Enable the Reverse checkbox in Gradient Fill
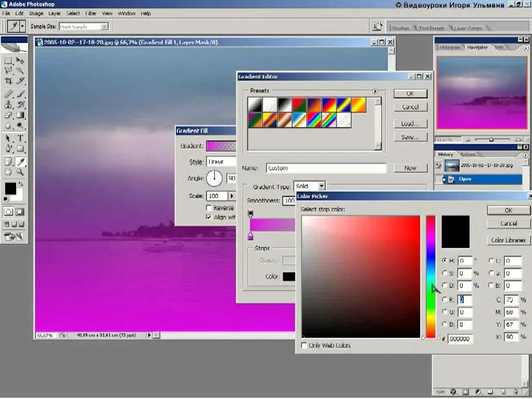This screenshot has width=532, height=399. click(x=209, y=208)
